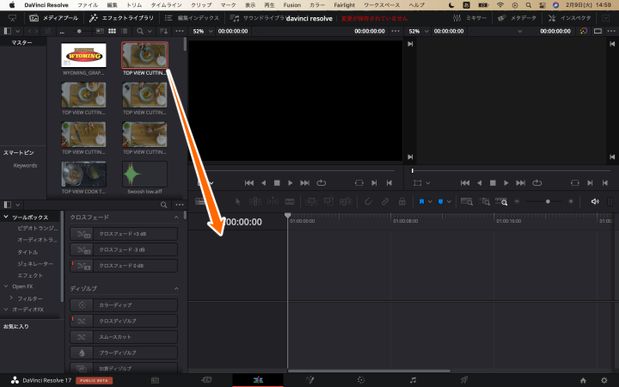Open macOS Spotlight search icon

[528, 5]
